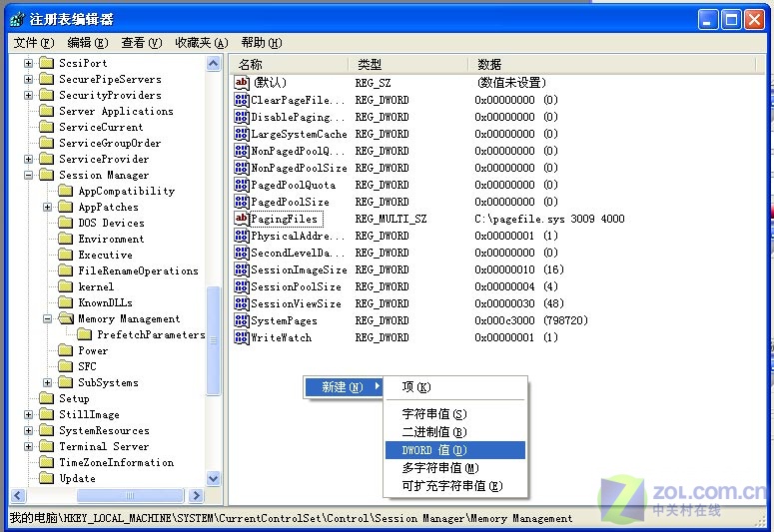Click the PagedPoolSize DWORD value icon
This screenshot has height=532, width=774.
[242, 202]
